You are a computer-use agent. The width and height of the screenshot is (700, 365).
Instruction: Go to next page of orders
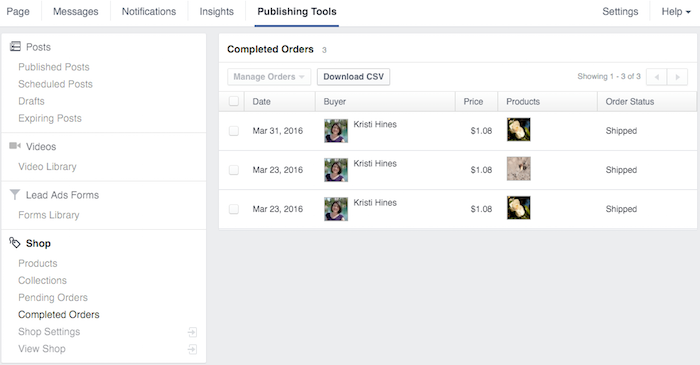[677, 77]
